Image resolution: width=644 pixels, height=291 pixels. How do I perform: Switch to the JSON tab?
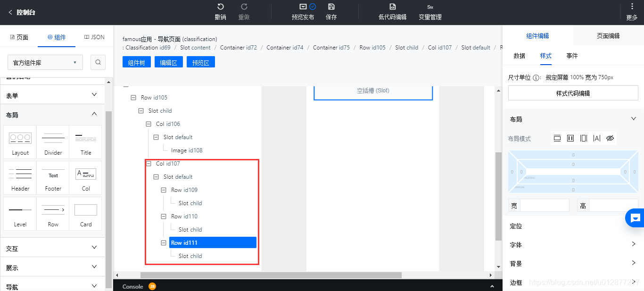94,37
